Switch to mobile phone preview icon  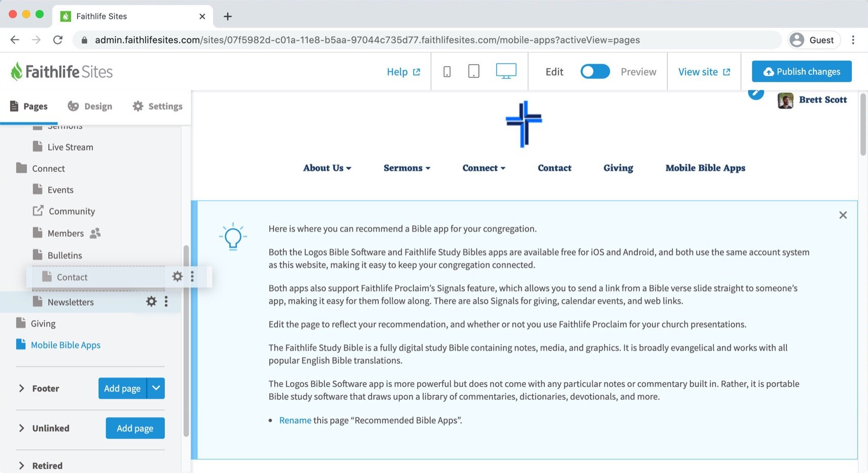tap(447, 72)
